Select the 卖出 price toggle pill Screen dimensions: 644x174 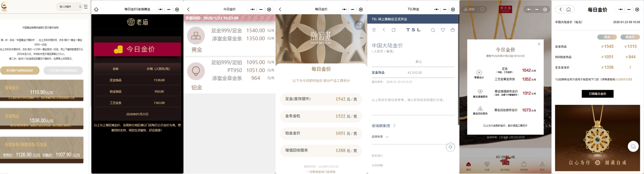[607, 37]
